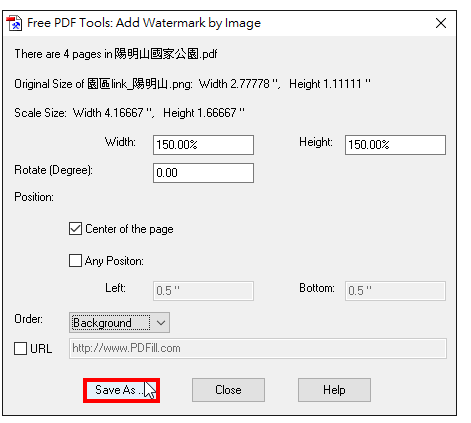Click the http://www.PDFill.com URL field
The image size is (471, 423).
[258, 349]
